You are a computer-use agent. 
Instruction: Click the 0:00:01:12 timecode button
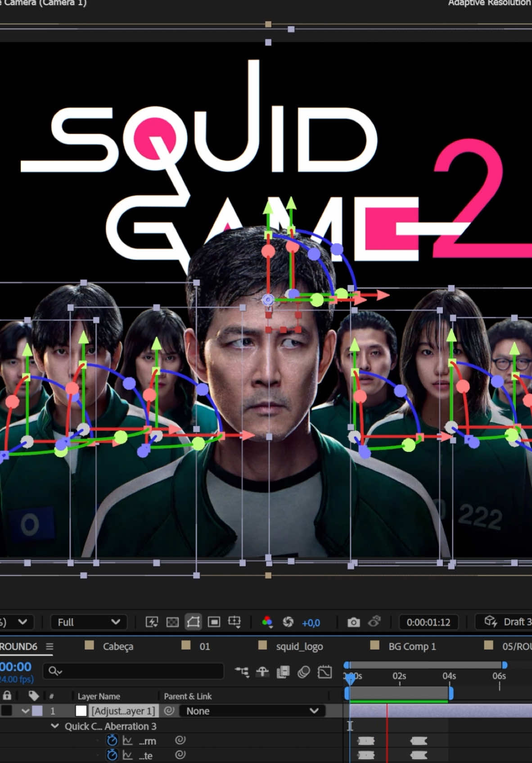click(428, 622)
